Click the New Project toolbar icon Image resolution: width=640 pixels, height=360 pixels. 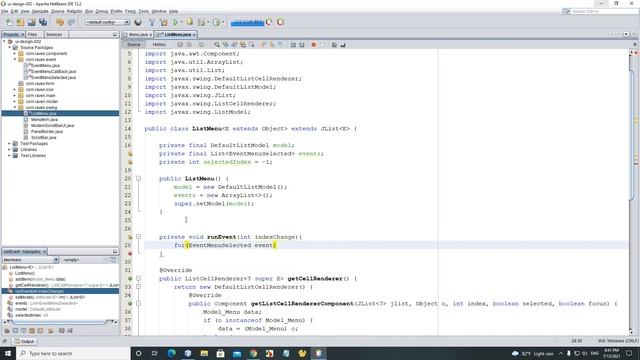[20, 22]
